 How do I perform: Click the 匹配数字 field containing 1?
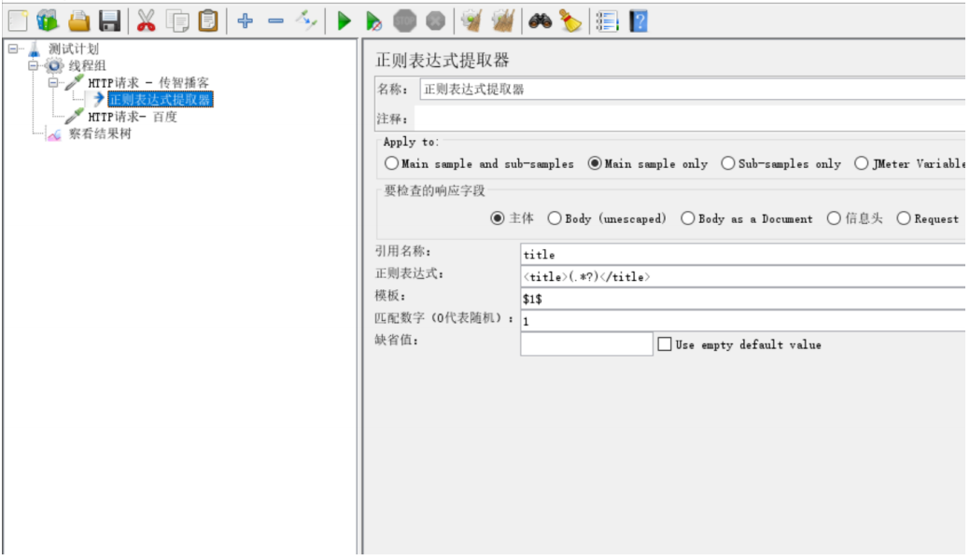743,320
